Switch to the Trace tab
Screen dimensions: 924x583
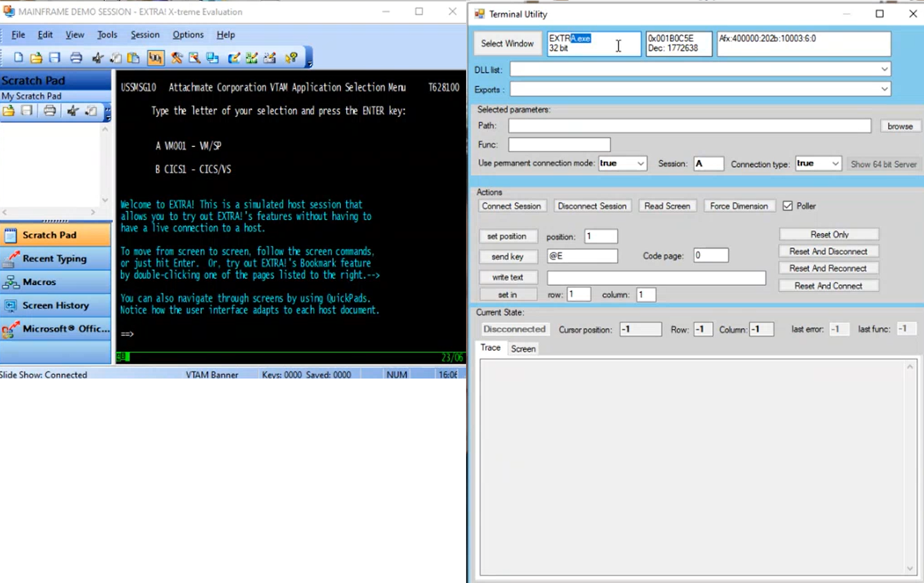pyautogui.click(x=490, y=348)
